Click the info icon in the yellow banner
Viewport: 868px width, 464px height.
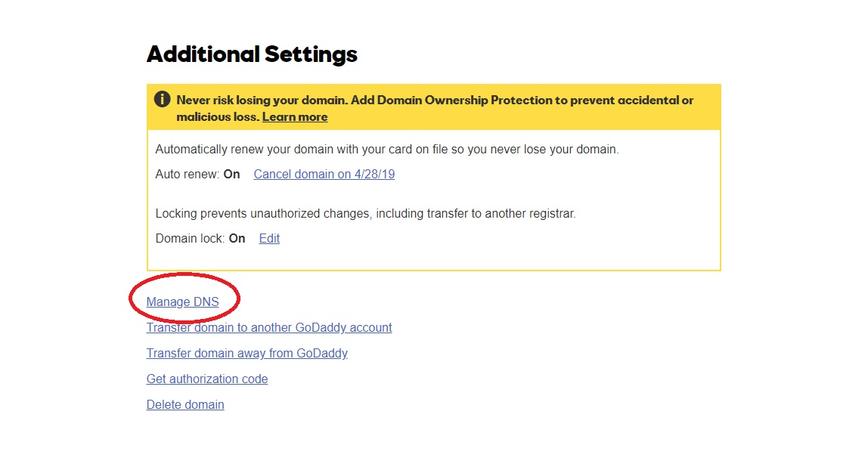163,100
